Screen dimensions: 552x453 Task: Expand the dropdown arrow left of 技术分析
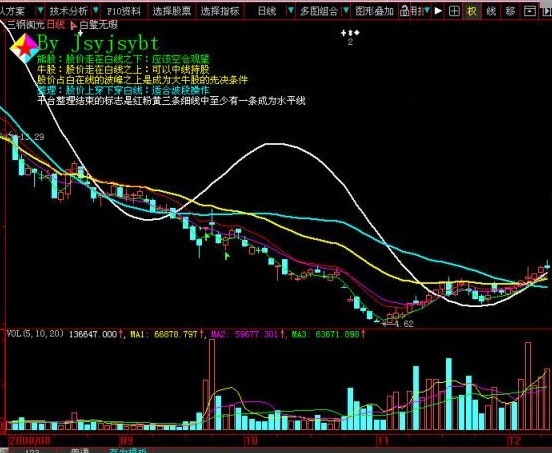point(40,11)
